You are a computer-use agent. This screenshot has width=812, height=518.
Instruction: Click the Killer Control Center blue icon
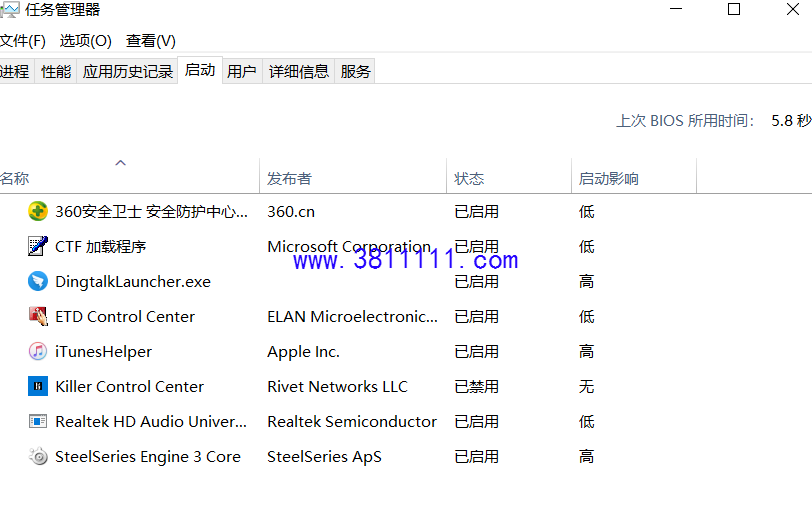38,386
